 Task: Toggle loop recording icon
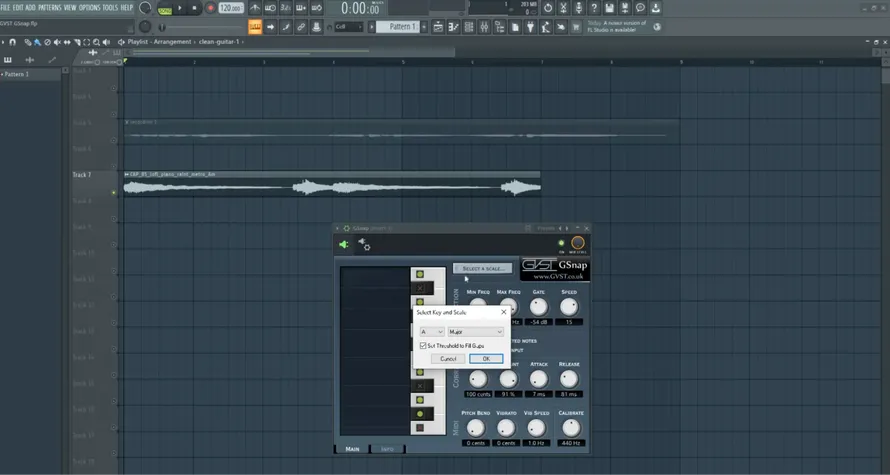tap(317, 8)
